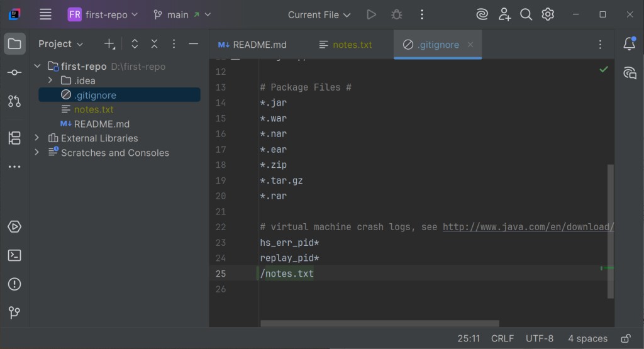The image size is (644, 349).
Task: Click Expand All in Project panel
Action: click(135, 44)
